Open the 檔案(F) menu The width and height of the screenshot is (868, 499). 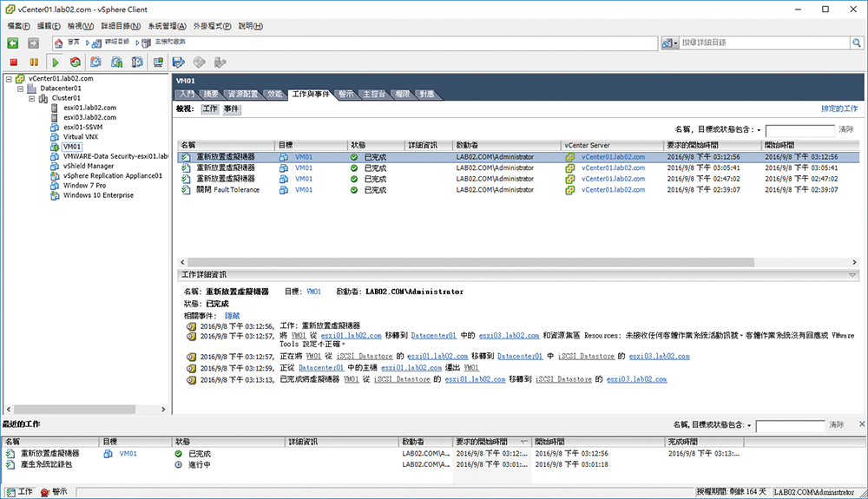click(19, 26)
